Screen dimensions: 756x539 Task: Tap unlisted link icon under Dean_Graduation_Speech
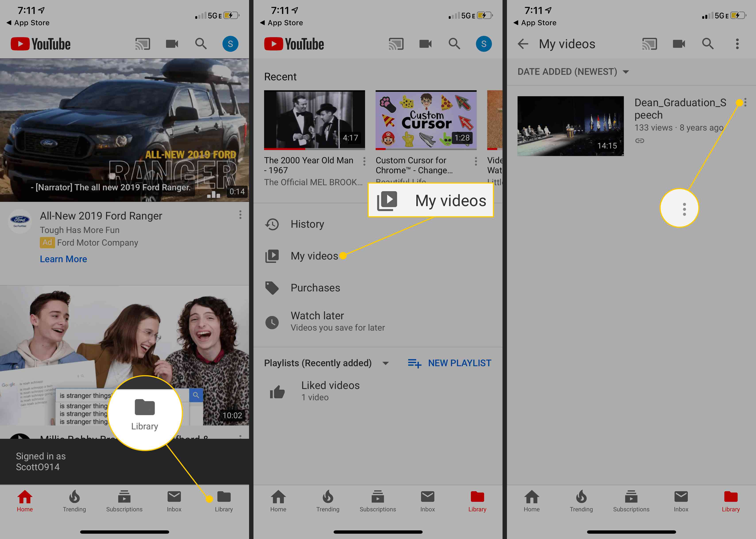pos(640,141)
